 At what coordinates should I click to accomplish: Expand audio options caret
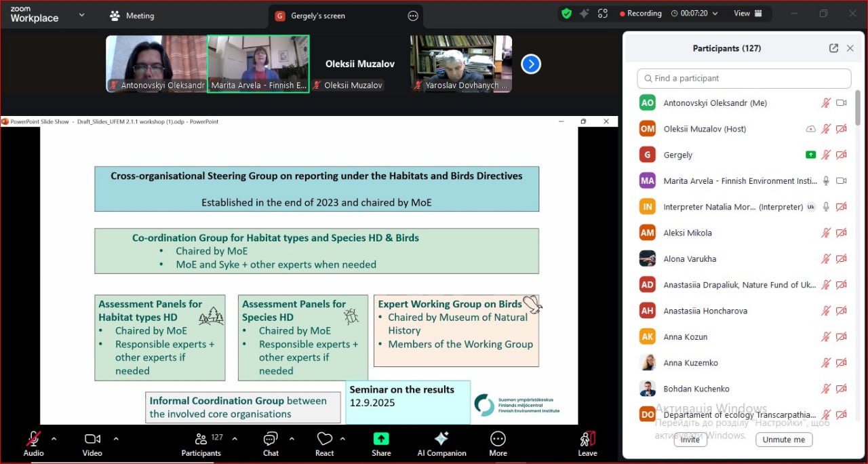[x=54, y=438]
